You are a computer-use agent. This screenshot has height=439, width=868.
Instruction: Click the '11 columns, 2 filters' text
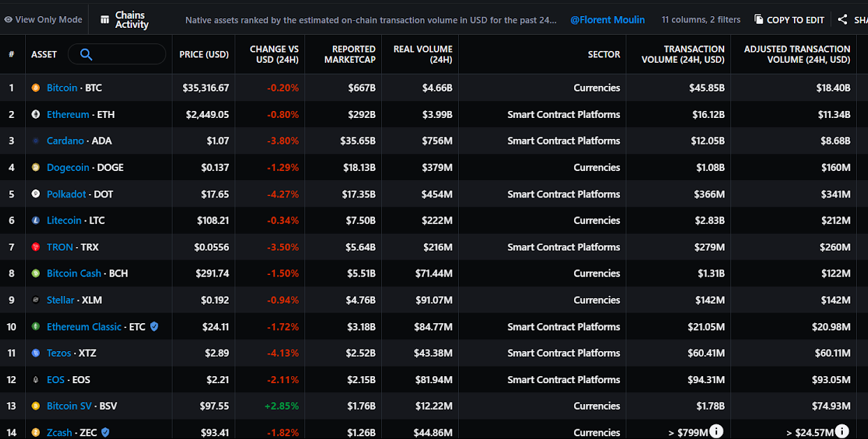(x=701, y=20)
